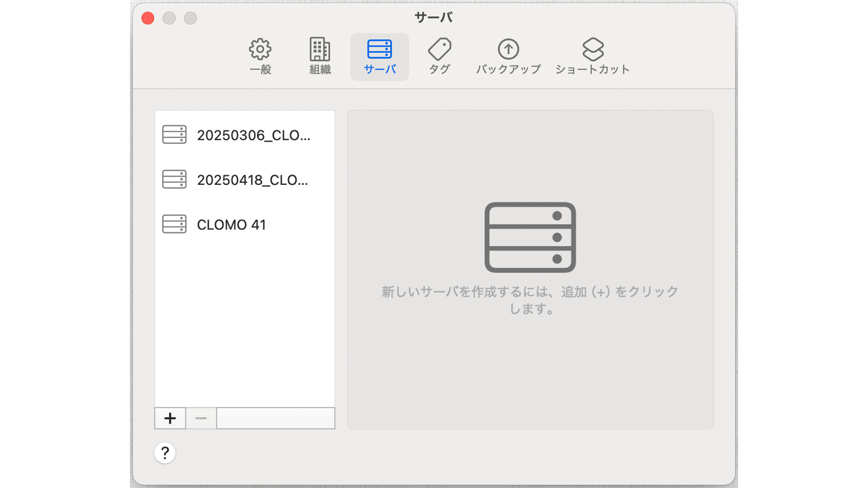This screenshot has width=868, height=488.
Task: Click the remove (−) server button
Action: coord(201,418)
